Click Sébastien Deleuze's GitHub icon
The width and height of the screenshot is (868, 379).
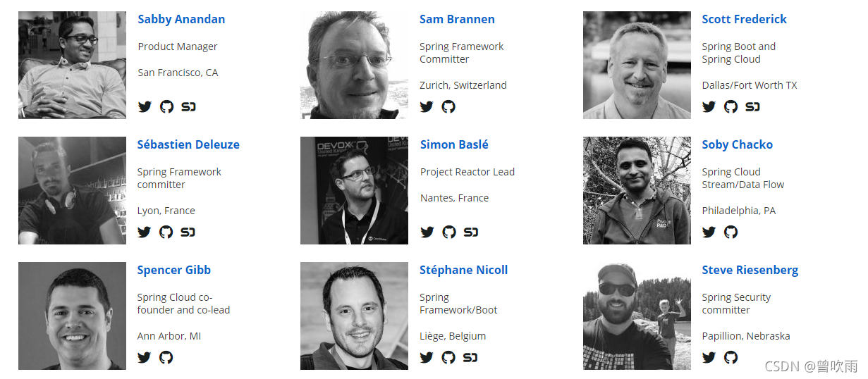pyautogui.click(x=166, y=232)
